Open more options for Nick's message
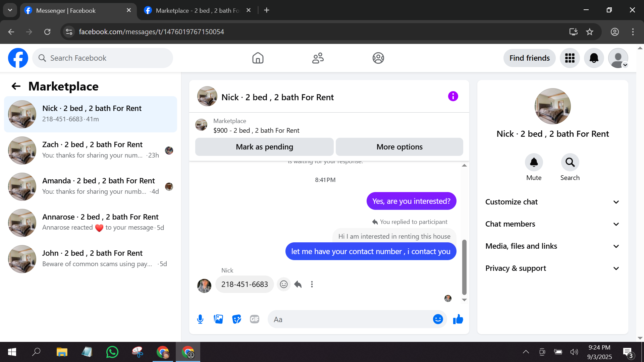This screenshot has height=362, width=644. click(x=312, y=284)
